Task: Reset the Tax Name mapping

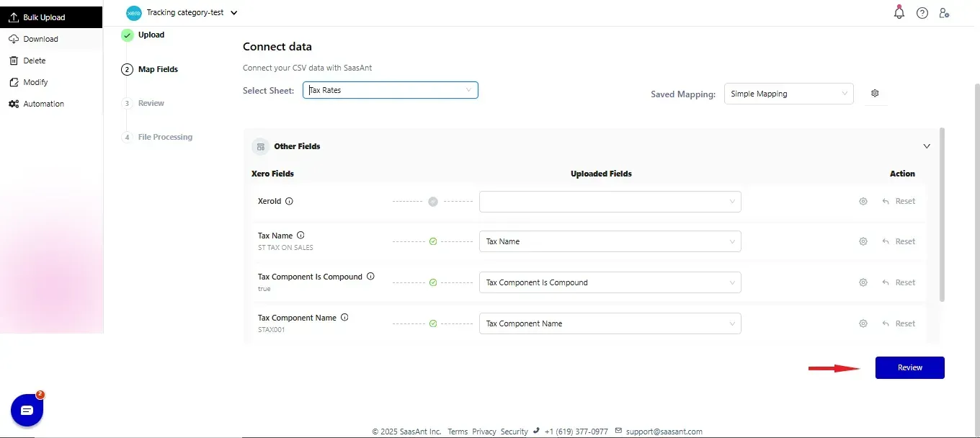Action: coord(899,242)
